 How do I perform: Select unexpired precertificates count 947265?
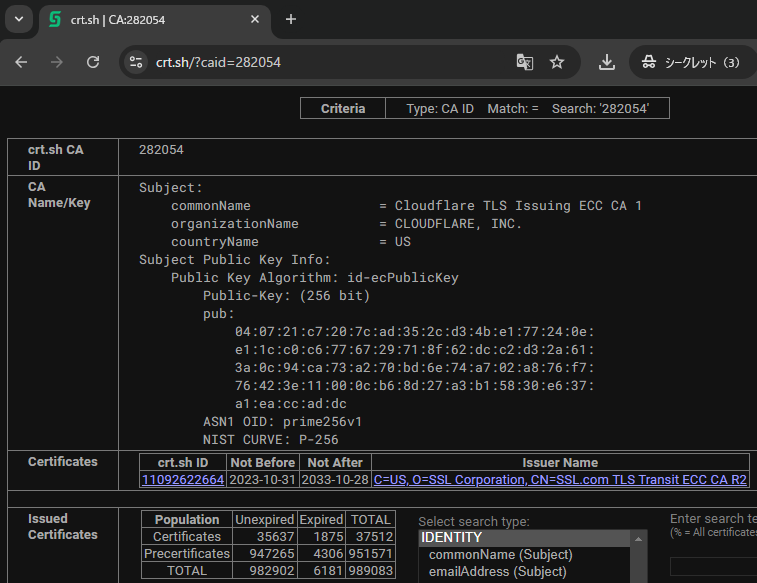271,554
